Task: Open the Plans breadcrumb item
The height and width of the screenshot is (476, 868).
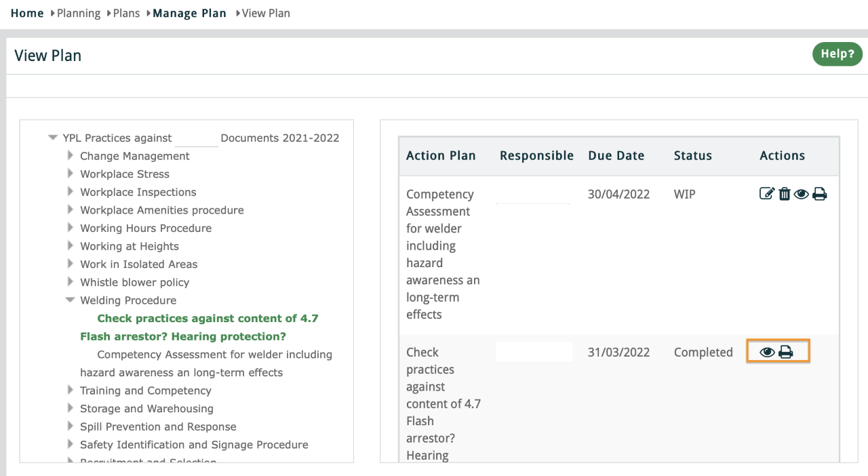Action: click(x=126, y=14)
